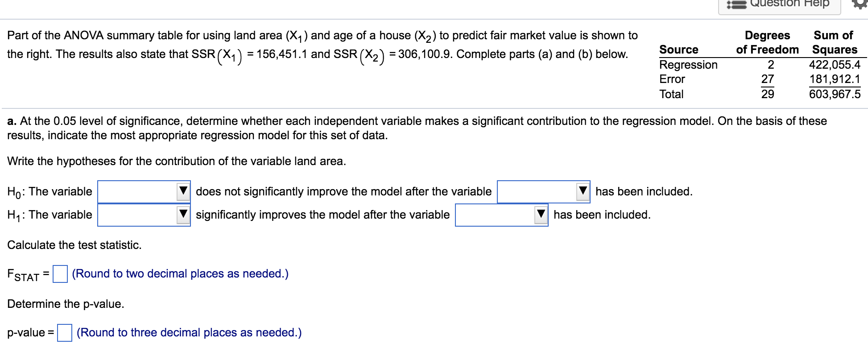Click the 'Calculate the test statistic' heading

tap(74, 244)
